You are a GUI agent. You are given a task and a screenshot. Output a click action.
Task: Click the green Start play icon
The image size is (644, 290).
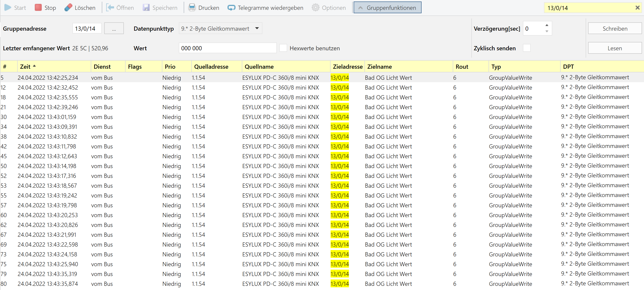pos(8,8)
